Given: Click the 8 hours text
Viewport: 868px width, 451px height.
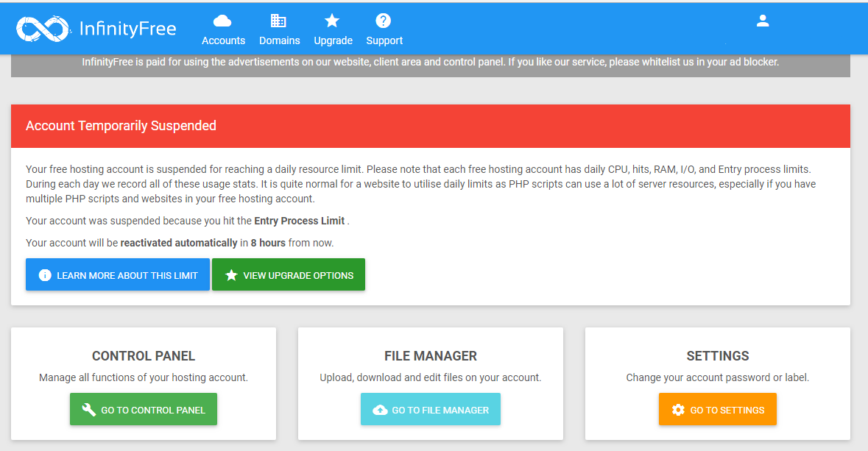Looking at the screenshot, I should [268, 243].
